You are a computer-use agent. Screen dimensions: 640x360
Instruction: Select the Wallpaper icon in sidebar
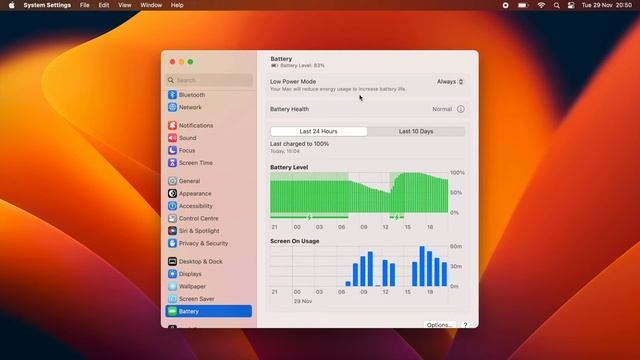tap(172, 286)
